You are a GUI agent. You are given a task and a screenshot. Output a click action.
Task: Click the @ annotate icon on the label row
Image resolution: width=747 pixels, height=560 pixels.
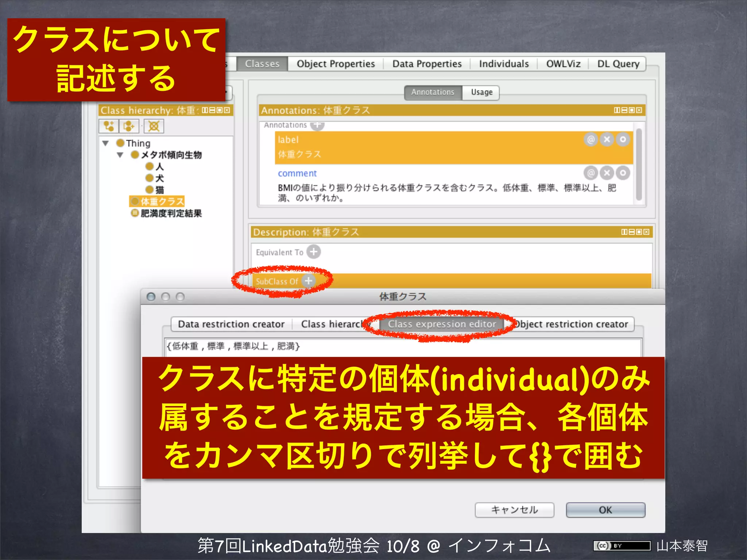click(x=591, y=139)
